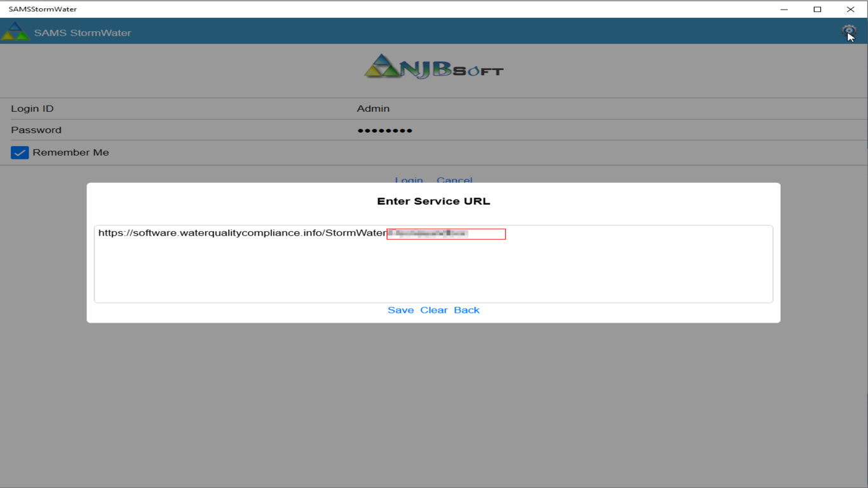Select the 'Enter Service URL' heading

click(x=433, y=201)
